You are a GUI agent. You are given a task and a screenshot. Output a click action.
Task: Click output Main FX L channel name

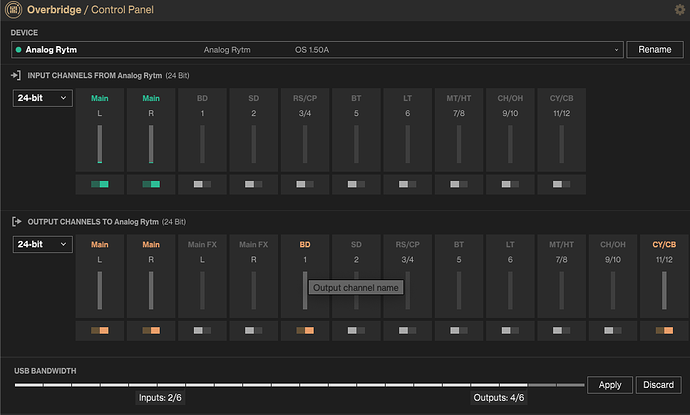pyautogui.click(x=202, y=245)
